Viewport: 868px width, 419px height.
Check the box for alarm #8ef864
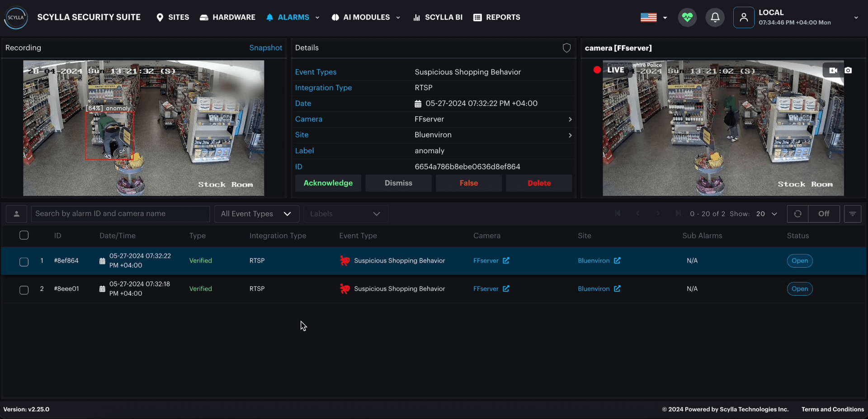pyautogui.click(x=24, y=262)
